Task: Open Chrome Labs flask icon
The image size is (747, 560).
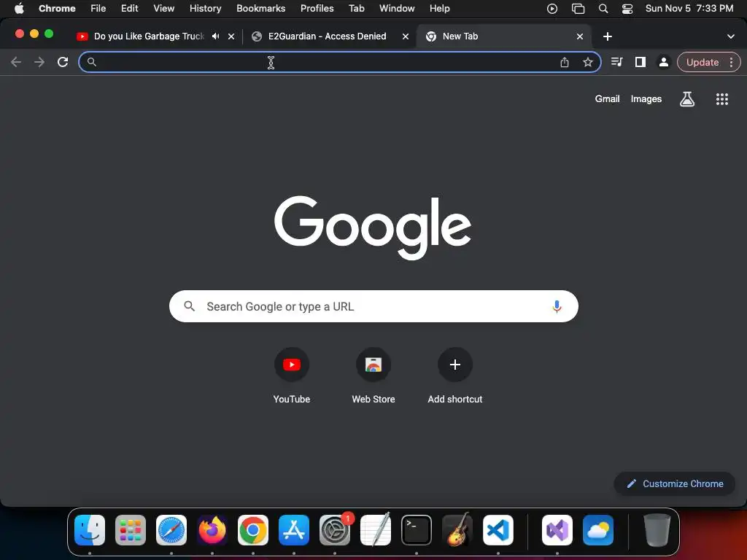Action: [x=687, y=99]
